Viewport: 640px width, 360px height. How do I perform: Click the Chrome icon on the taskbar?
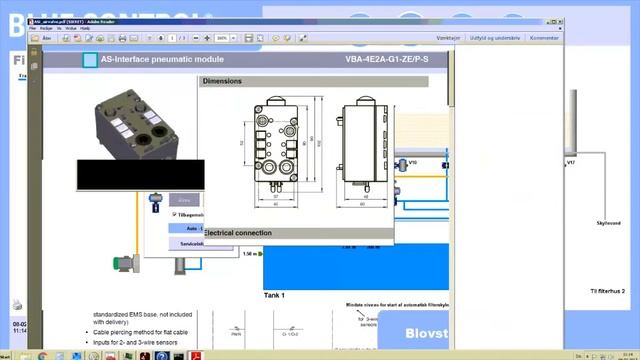(x=42, y=356)
